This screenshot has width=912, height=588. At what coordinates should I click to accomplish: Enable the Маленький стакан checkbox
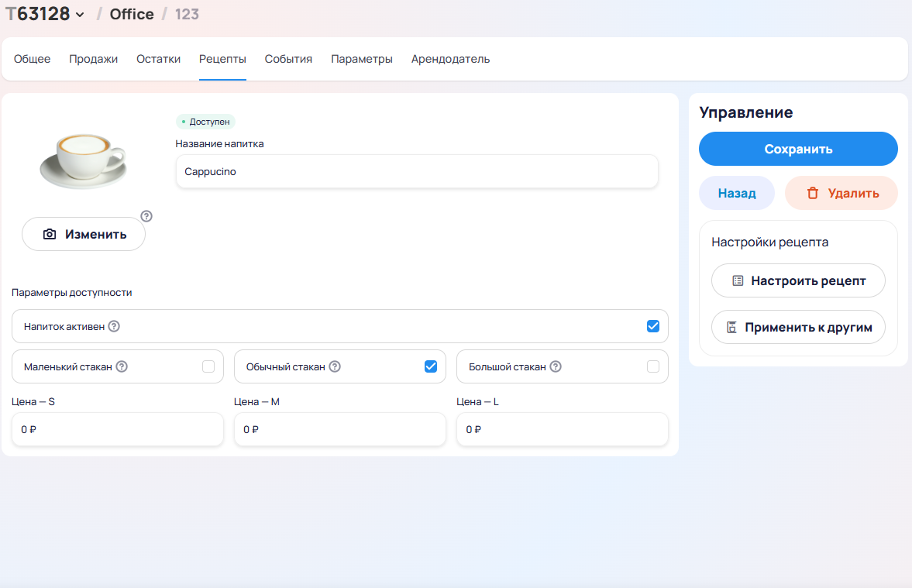(208, 366)
